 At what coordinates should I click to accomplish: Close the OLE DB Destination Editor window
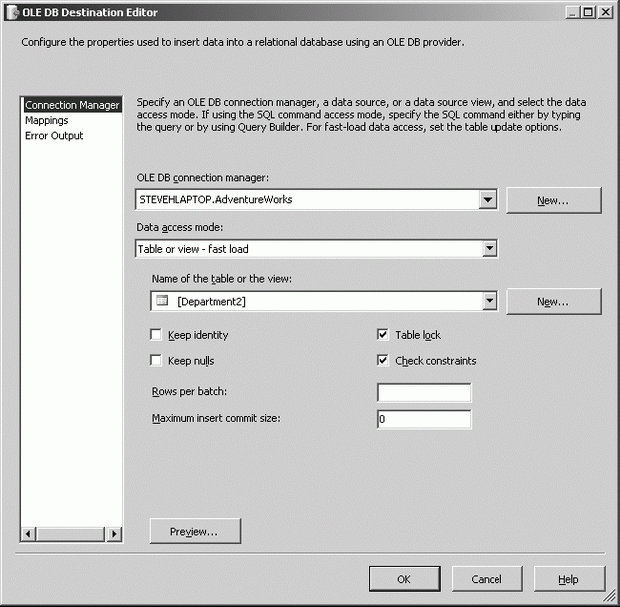pos(606,13)
